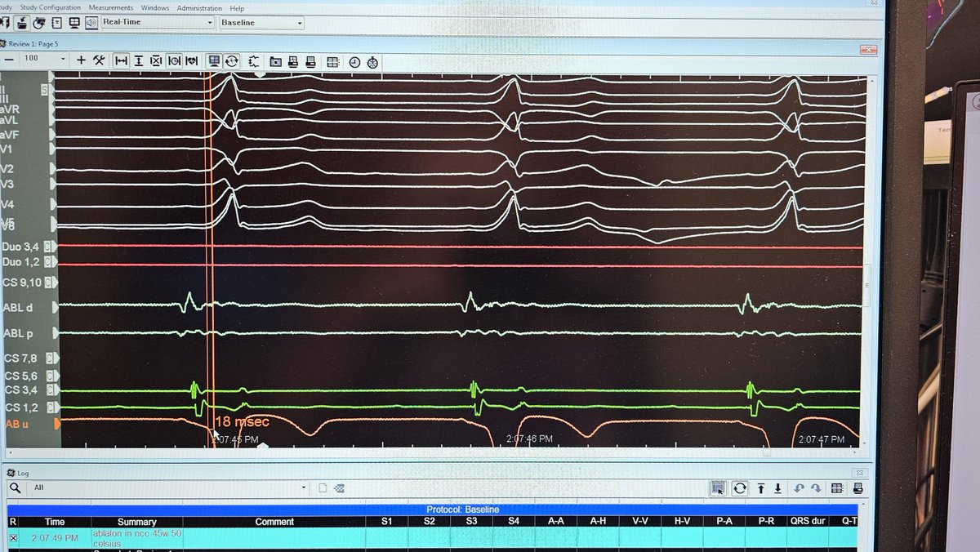Select the ABL p channel label
Image resolution: width=980 pixels, height=552 pixels.
click(x=20, y=333)
